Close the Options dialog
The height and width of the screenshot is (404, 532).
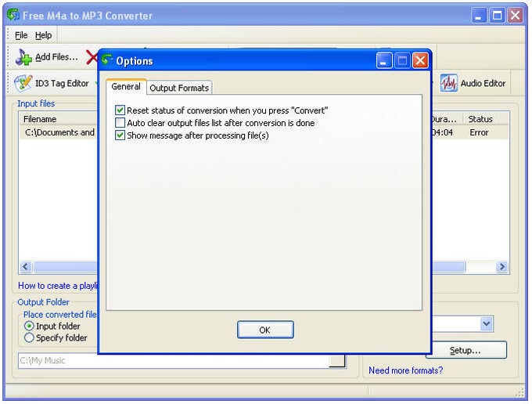tap(420, 61)
